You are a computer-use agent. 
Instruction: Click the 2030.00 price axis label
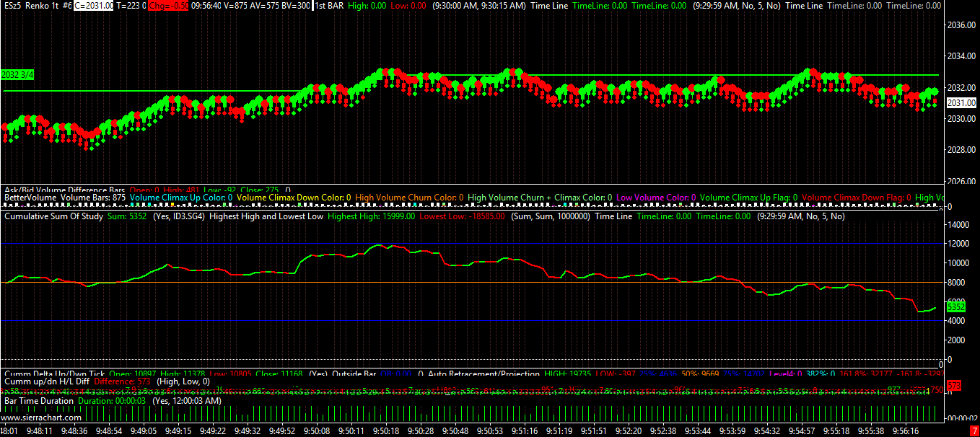click(961, 119)
